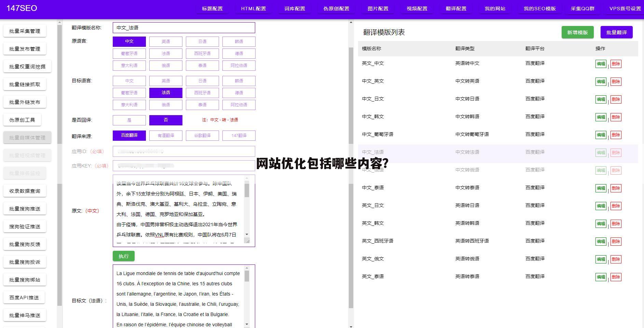Click the 原文 textarea scroll-down arrow
The width and height of the screenshot is (644, 328).
[x=247, y=234]
